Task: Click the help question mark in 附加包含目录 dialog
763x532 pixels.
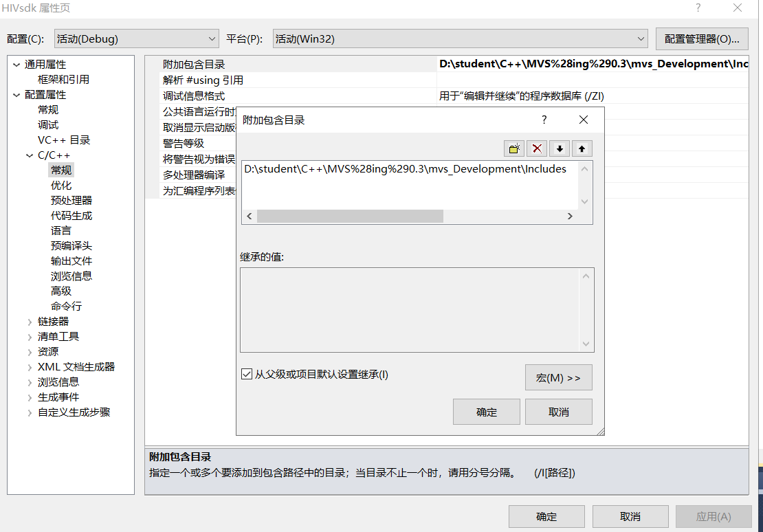Action: [544, 120]
